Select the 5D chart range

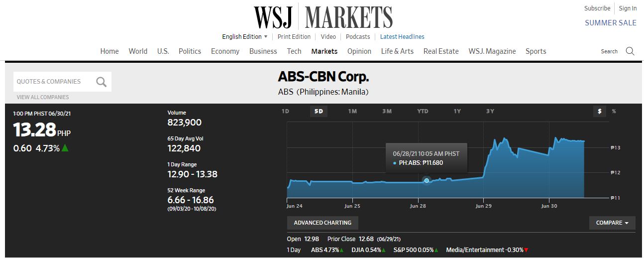tap(319, 111)
